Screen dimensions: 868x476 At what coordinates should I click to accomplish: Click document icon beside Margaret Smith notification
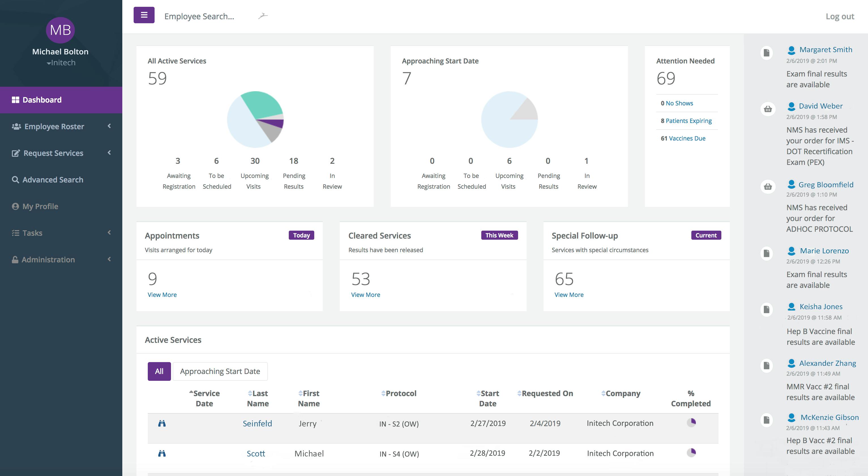(x=767, y=53)
